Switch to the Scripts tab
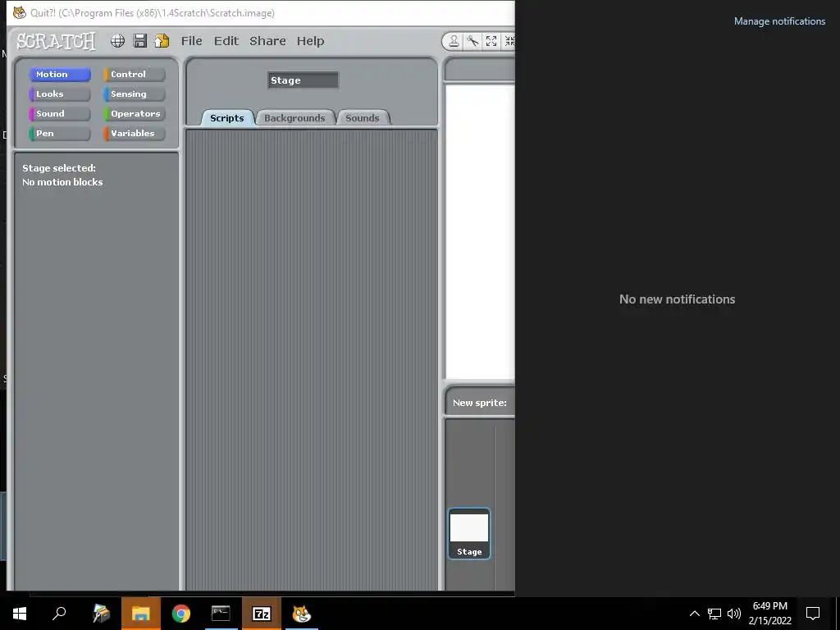This screenshot has height=630, width=840. tap(227, 118)
